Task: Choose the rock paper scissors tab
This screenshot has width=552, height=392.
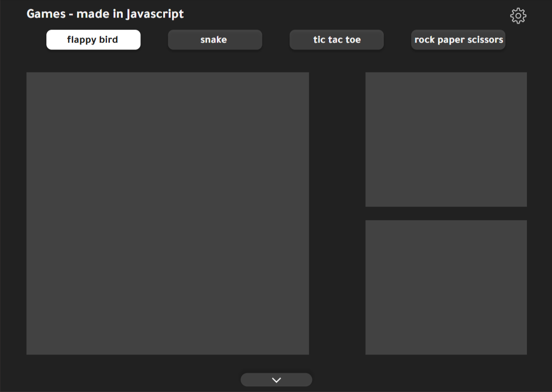Action: (x=458, y=40)
